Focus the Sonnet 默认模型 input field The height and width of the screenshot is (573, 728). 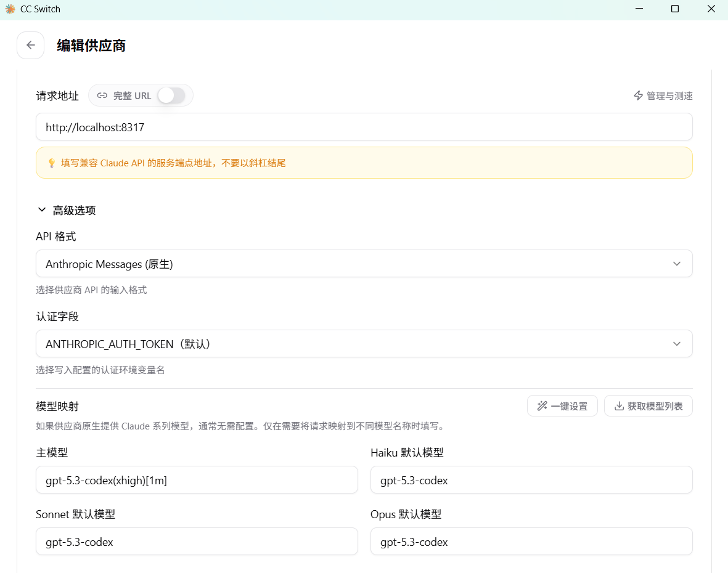(x=197, y=542)
